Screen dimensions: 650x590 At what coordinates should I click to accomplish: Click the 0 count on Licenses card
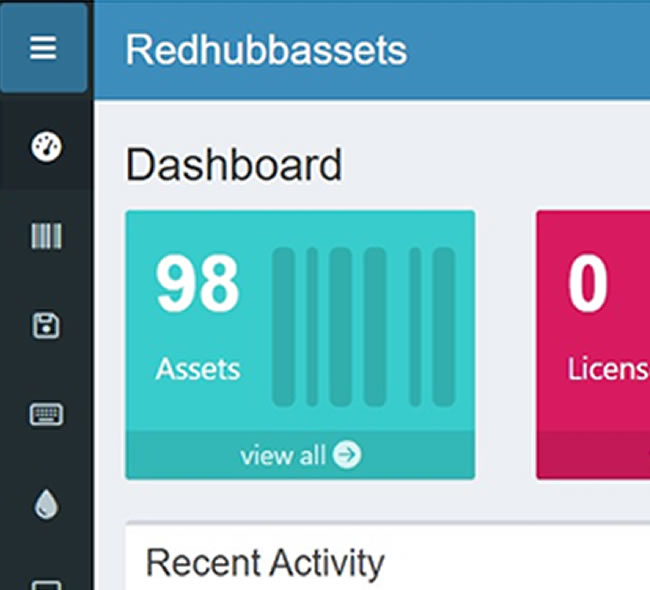[588, 285]
